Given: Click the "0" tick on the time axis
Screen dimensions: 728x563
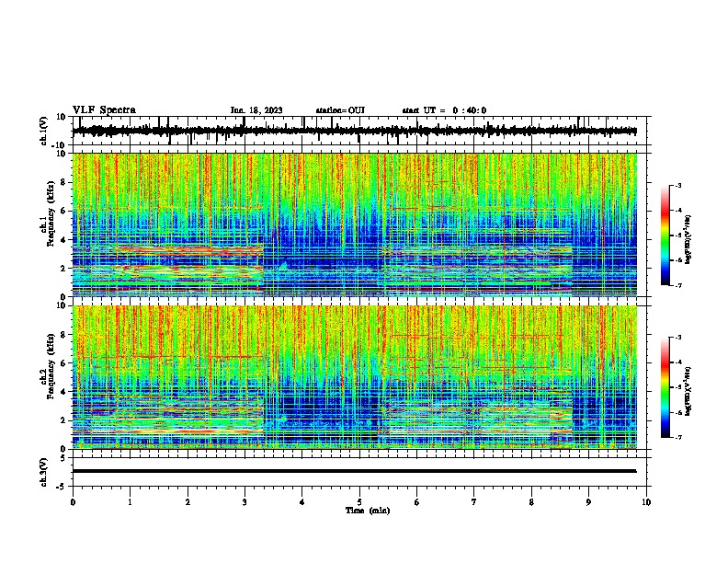Looking at the screenshot, I should click(73, 502).
